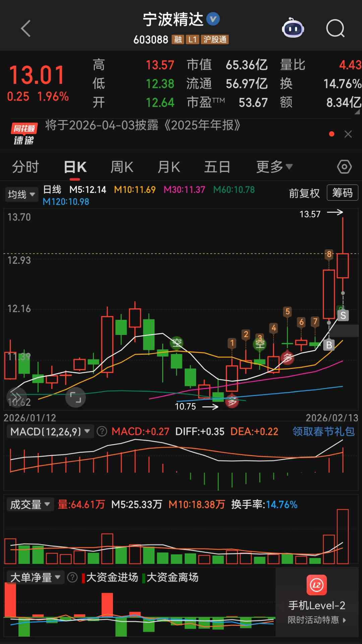The image size is (362, 644).
Task: Tap the Level-2 L2 promo icon
Action: [x=316, y=585]
